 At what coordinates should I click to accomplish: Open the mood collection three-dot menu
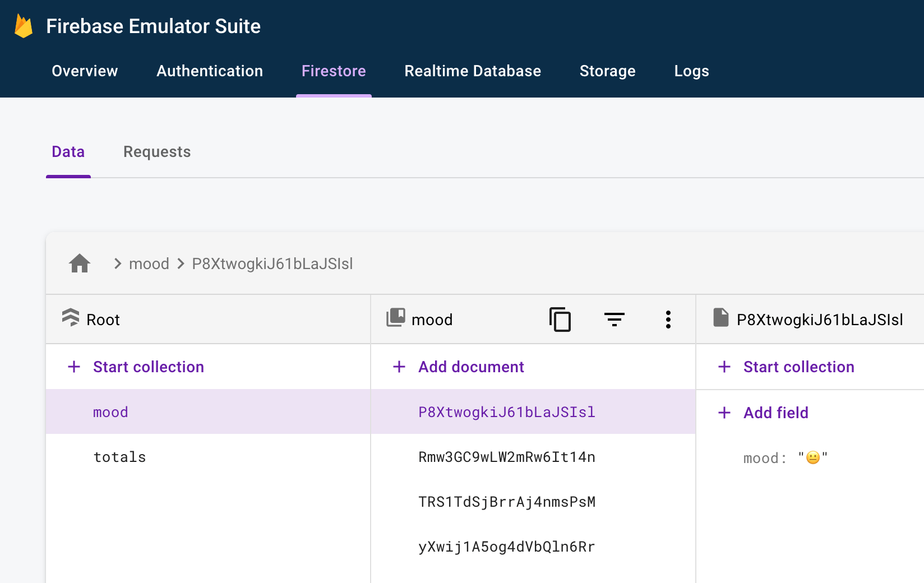tap(668, 320)
